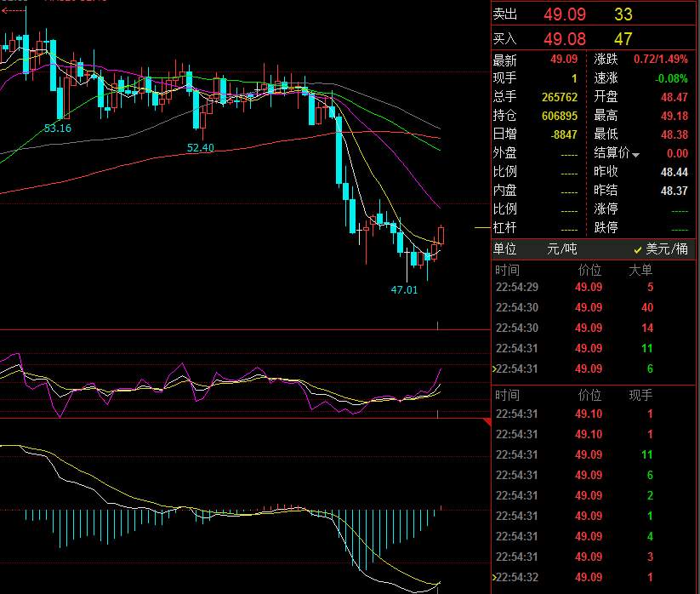This screenshot has height=594, width=700.
Task: Click the 速涨 value -0.08%
Action: click(x=671, y=78)
